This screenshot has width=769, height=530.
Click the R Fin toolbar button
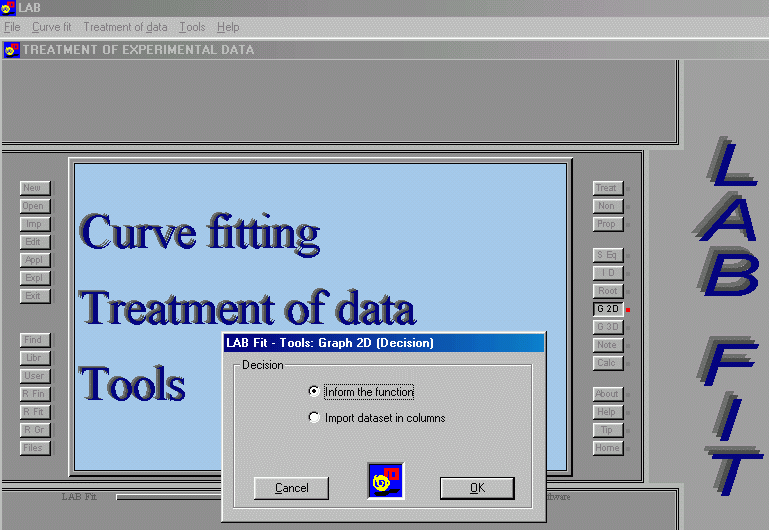point(35,394)
